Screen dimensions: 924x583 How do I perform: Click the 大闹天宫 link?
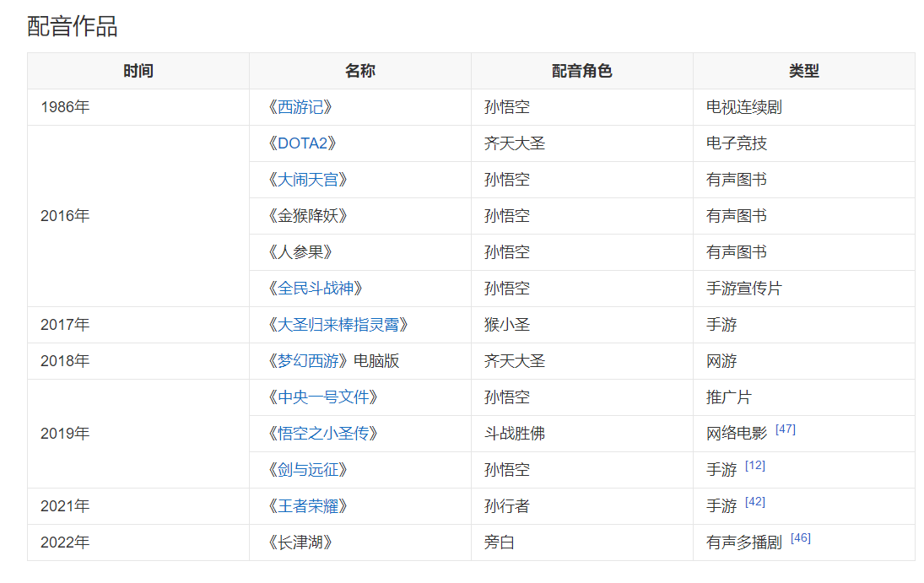308,180
